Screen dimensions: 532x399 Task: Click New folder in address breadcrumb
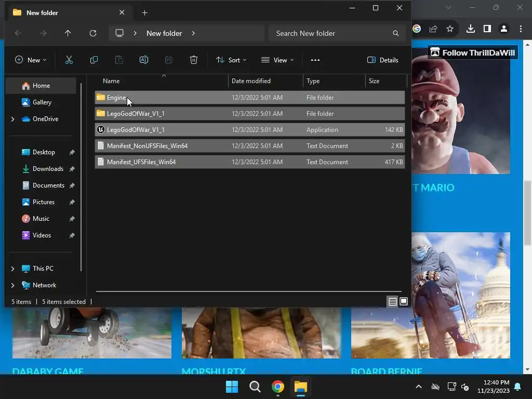point(164,33)
